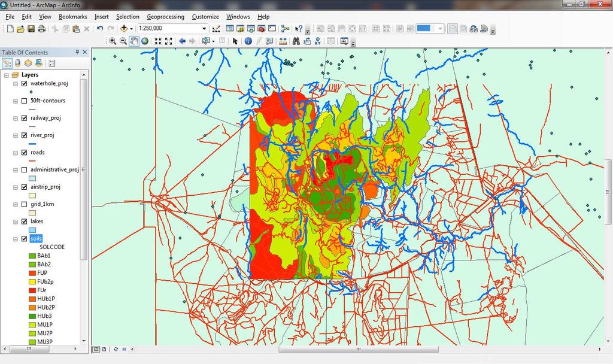
Task: Collapse the roads layer legend
Action: 16,153
